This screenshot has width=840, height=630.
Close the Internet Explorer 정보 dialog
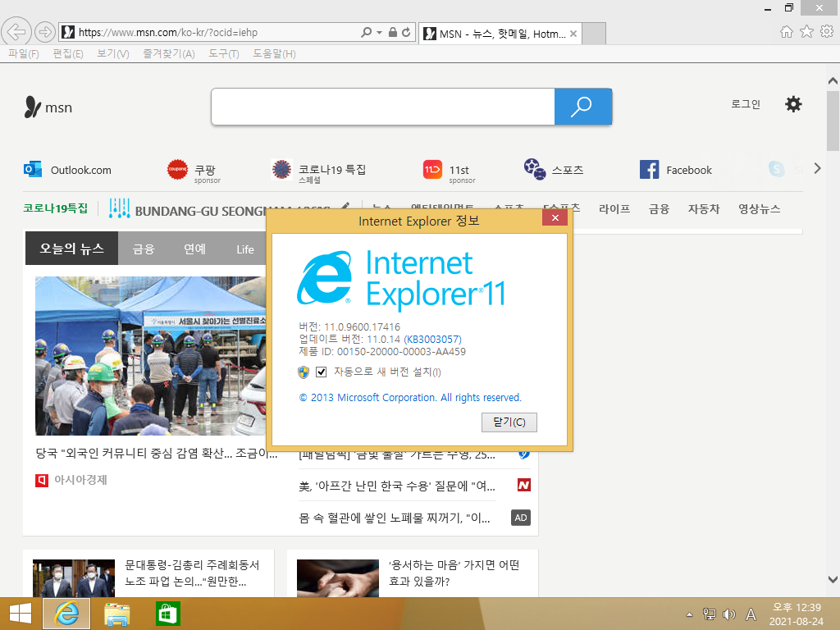pos(555,217)
